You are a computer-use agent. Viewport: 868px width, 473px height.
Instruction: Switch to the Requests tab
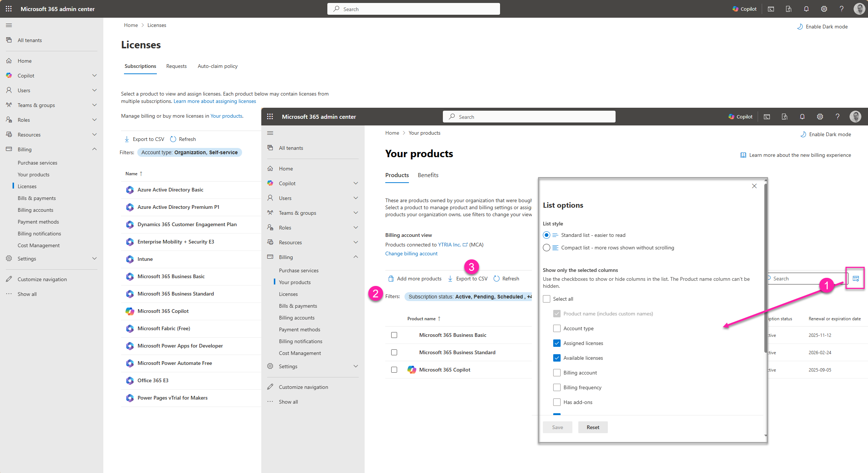tap(176, 66)
